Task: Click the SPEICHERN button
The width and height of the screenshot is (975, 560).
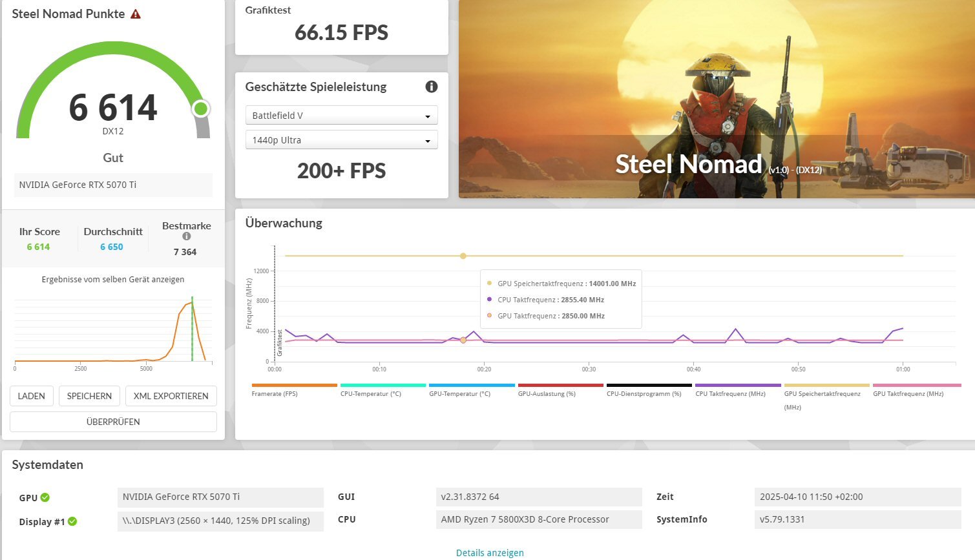Action: point(89,396)
